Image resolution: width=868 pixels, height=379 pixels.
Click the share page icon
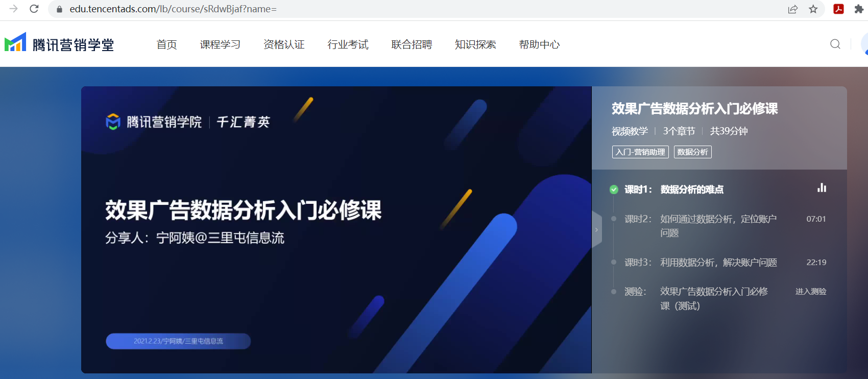(792, 9)
